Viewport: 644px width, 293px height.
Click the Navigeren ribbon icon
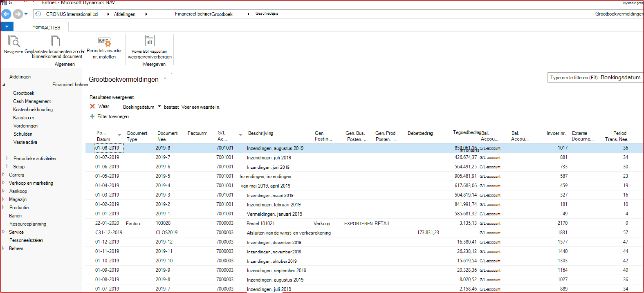13,41
